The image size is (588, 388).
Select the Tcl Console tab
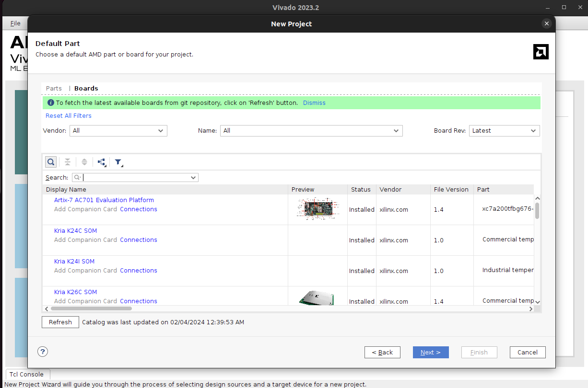[x=27, y=374]
